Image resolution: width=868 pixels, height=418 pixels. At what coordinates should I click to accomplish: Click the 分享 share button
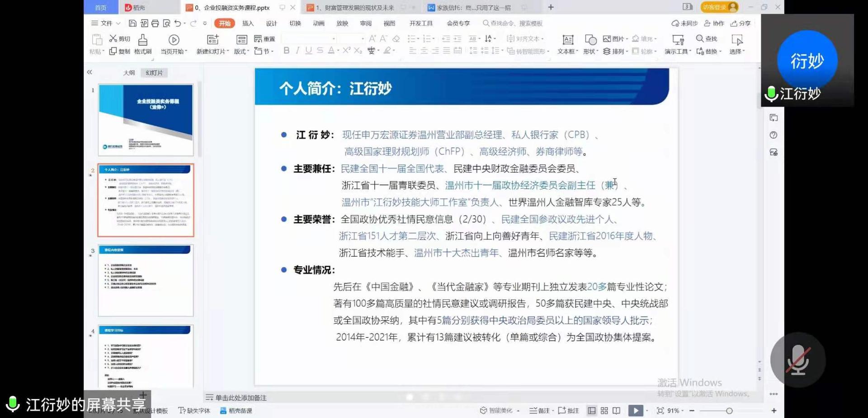pyautogui.click(x=741, y=23)
